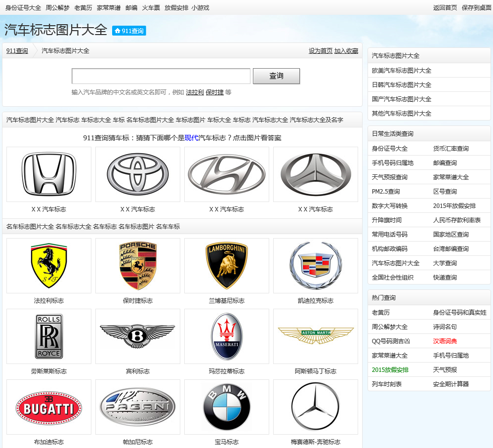Click 兰博基尼标志 caption link
Screen dimensions: 493x448
[x=227, y=301]
